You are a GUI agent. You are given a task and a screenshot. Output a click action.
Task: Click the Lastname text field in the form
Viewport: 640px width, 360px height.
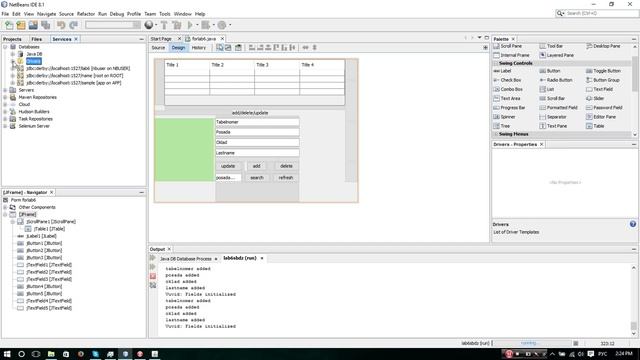coord(257,153)
